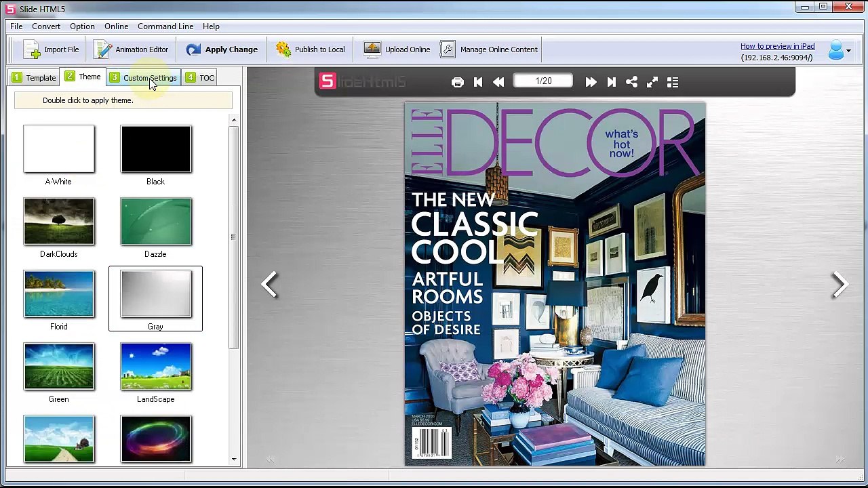This screenshot has width=868, height=488.
Task: Click Publish to Local
Action: 311,49
